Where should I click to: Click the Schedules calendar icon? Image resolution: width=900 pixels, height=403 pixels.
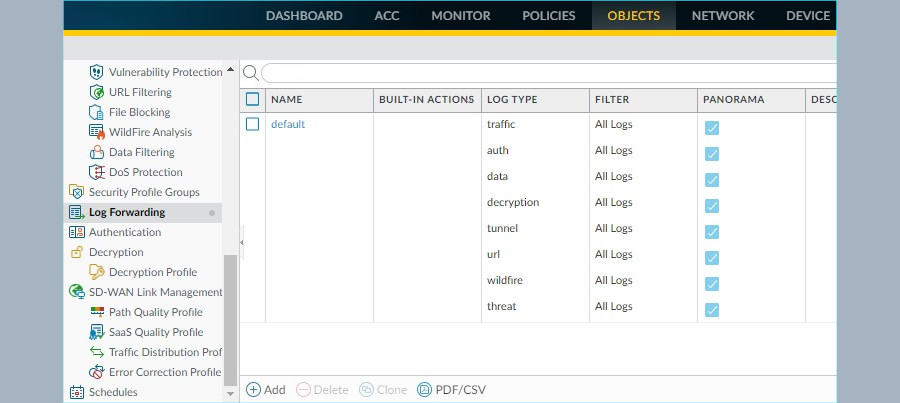click(76, 392)
